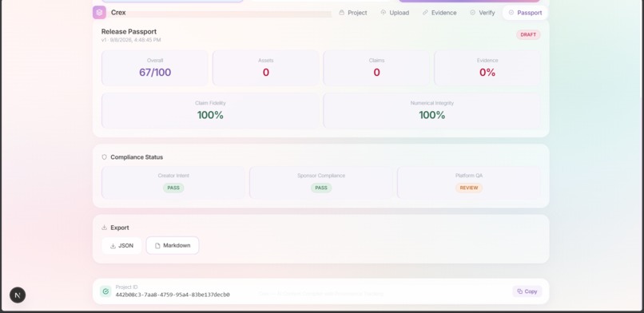Click the Evidence link icon
Image resolution: width=644 pixels, height=313 pixels.
pyautogui.click(x=425, y=12)
